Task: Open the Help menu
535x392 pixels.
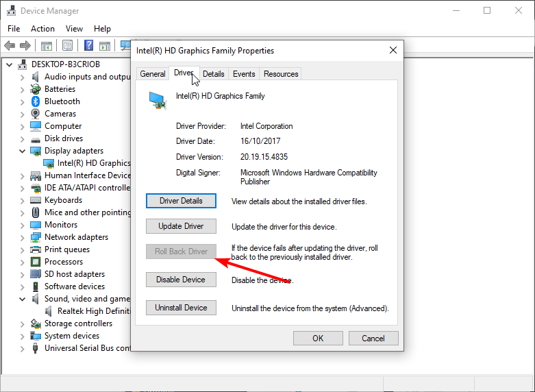Action: point(102,29)
